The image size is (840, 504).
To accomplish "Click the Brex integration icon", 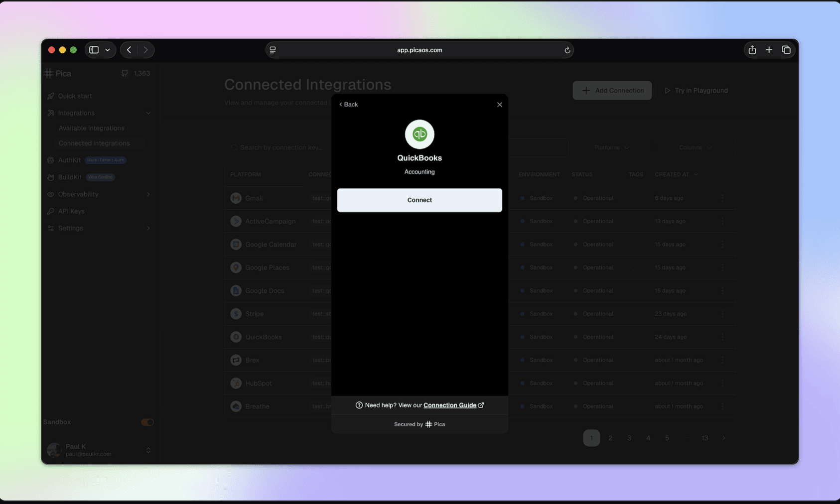I will [236, 360].
